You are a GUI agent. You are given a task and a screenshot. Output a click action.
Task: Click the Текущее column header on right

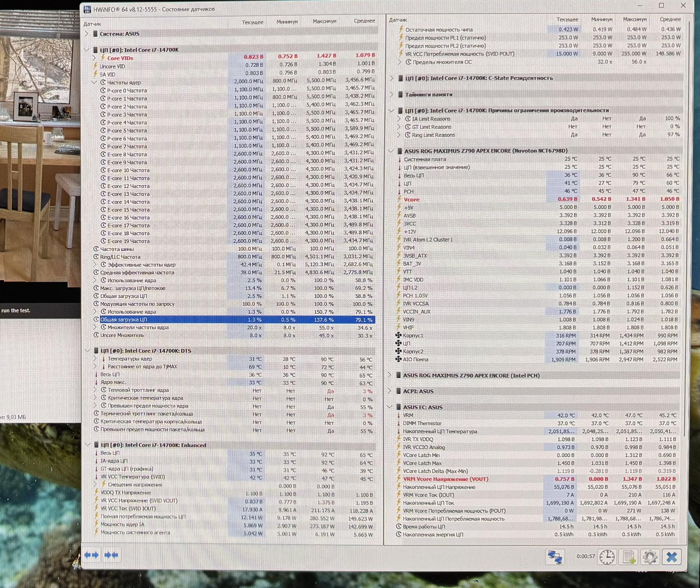point(567,19)
